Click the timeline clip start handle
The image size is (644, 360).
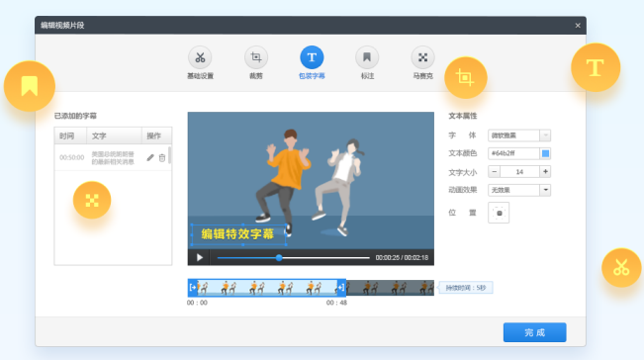click(x=193, y=288)
